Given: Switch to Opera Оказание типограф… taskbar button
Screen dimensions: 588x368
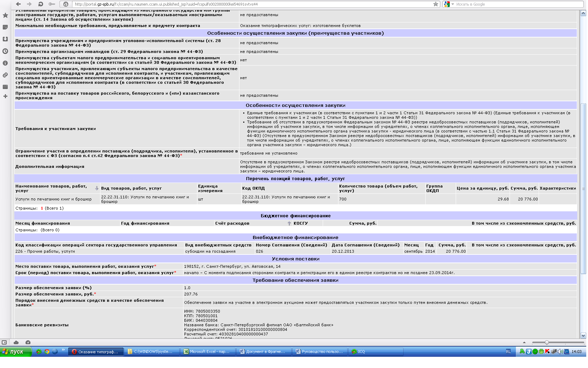Looking at the screenshot, I should [x=96, y=352].
